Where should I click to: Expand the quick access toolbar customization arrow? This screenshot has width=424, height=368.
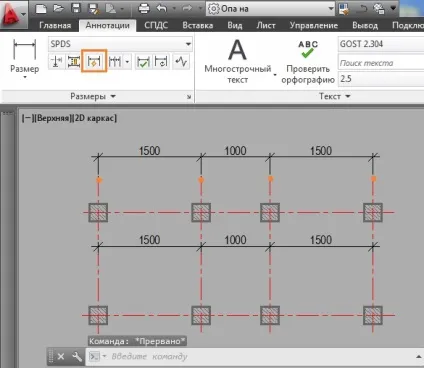(x=393, y=8)
